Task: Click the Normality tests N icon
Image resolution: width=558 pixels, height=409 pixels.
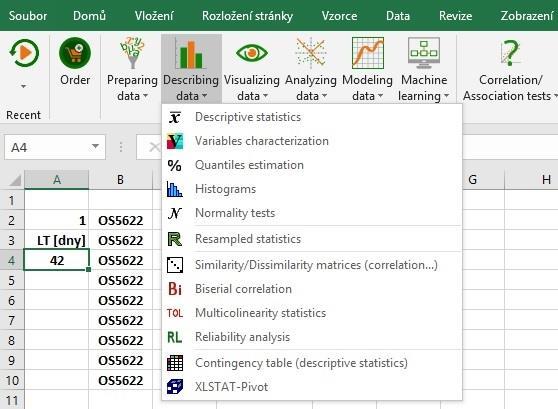Action: (175, 213)
